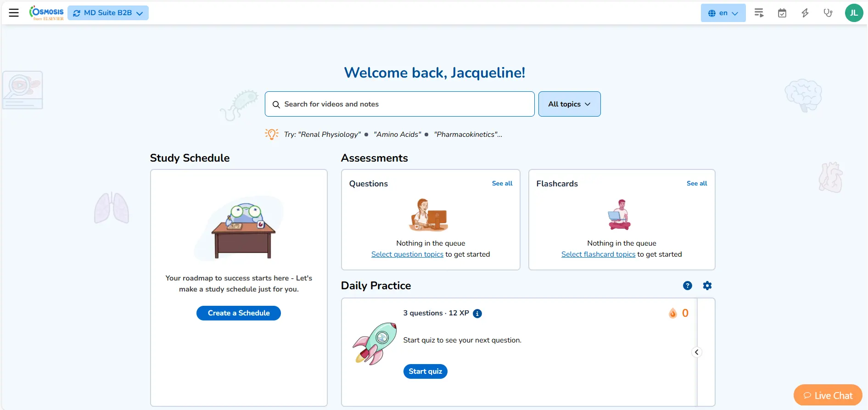Image resolution: width=868 pixels, height=410 pixels.
Task: Collapse the Daily Practice side arrow
Action: tap(696, 352)
